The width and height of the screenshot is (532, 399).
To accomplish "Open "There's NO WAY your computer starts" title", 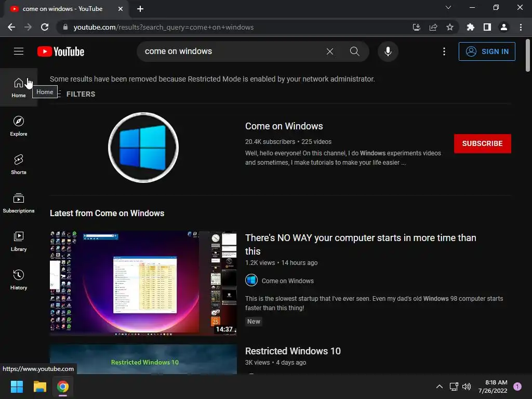I will tap(361, 244).
